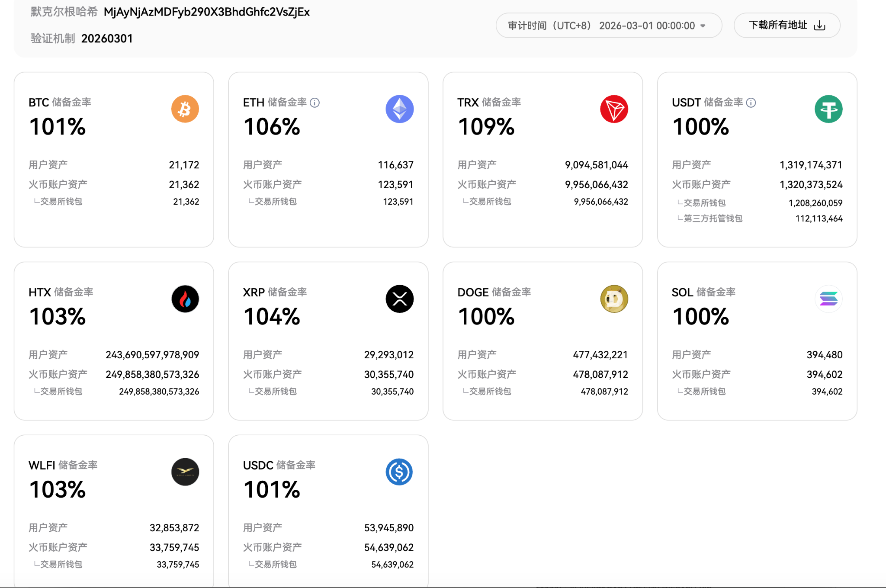
Task: Click the XRP black coin icon
Action: click(399, 299)
